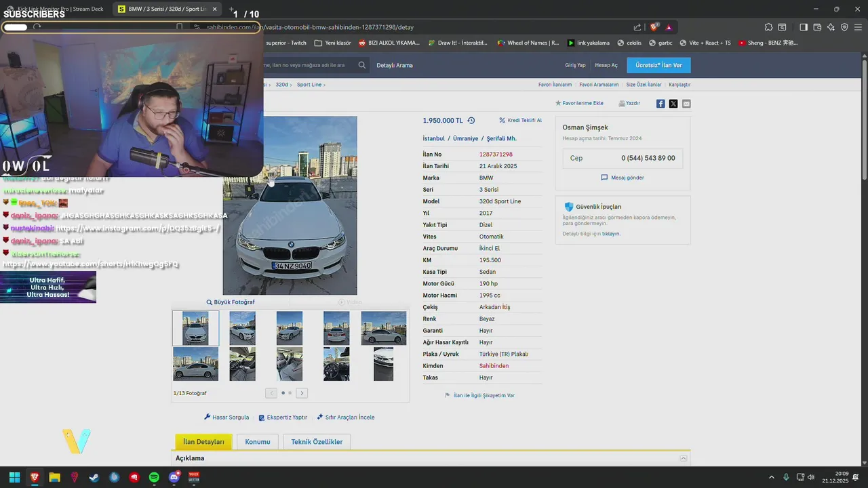Click the Sport Line breadcrumb
The height and width of the screenshot is (488, 868).
tap(309, 85)
